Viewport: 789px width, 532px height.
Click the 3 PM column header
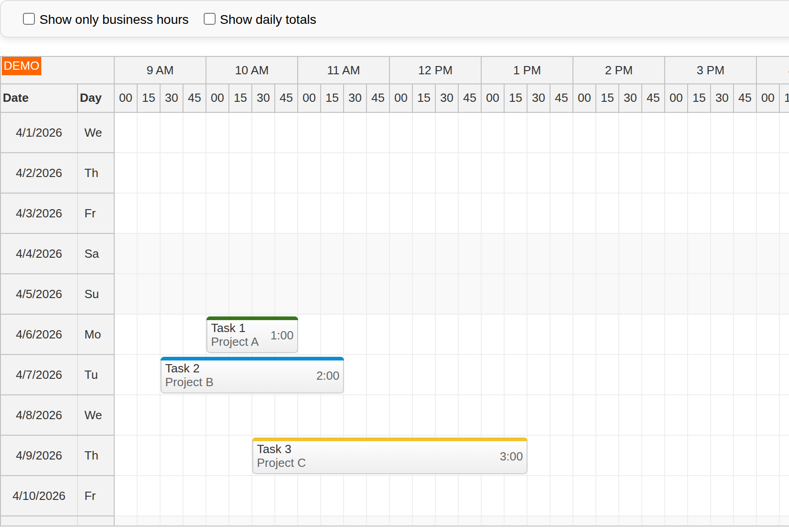click(710, 70)
